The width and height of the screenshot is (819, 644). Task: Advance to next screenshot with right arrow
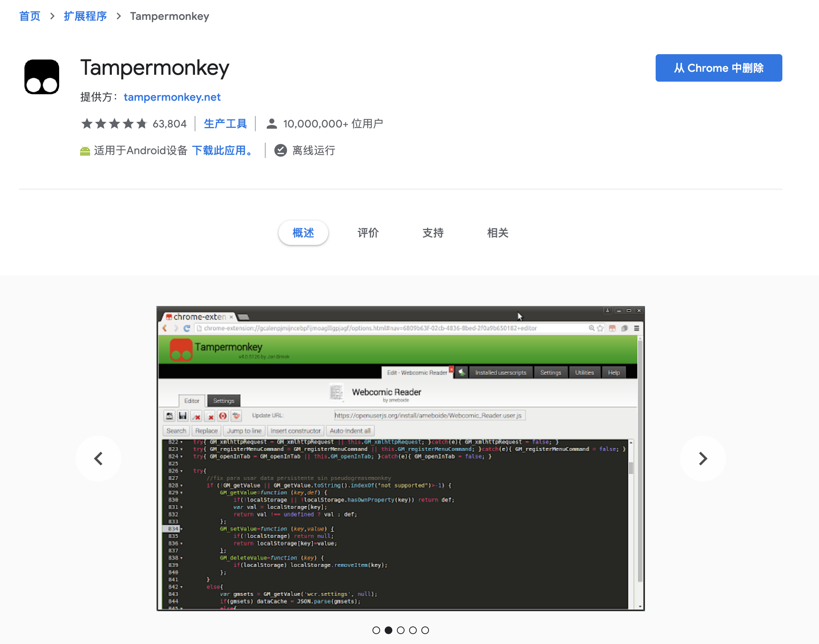[x=703, y=459]
